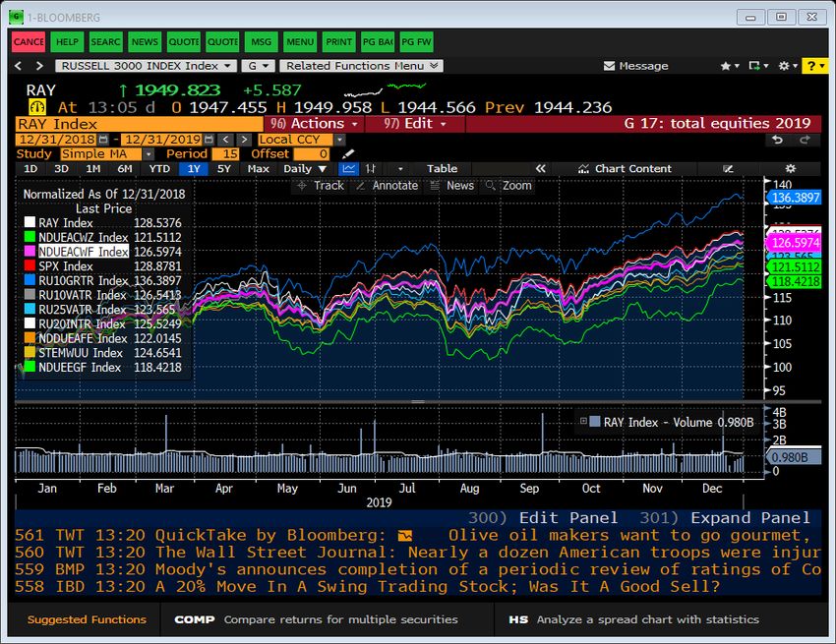Toggle RAY Index legend marker
The image size is (836, 644).
(30, 222)
